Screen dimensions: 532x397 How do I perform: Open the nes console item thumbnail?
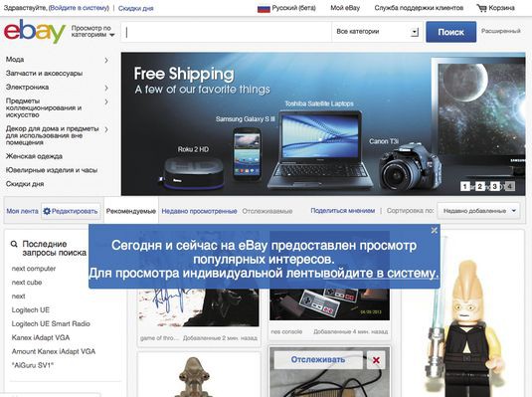[x=329, y=304]
